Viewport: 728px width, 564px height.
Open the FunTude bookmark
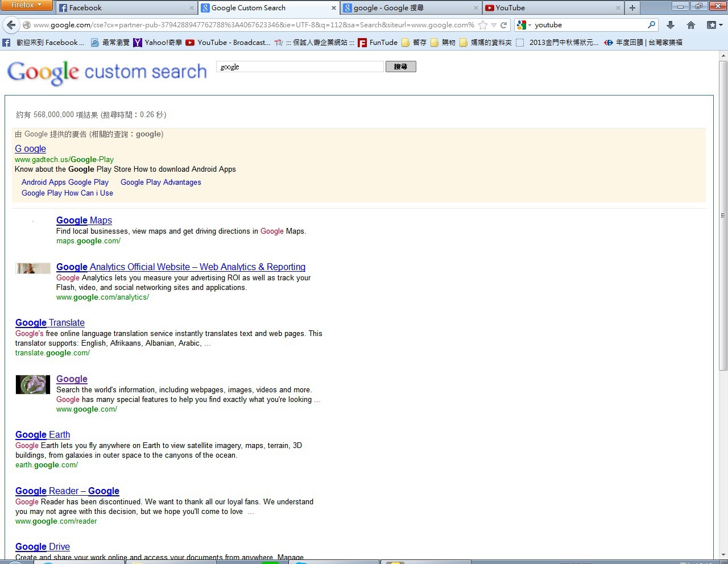[378, 43]
